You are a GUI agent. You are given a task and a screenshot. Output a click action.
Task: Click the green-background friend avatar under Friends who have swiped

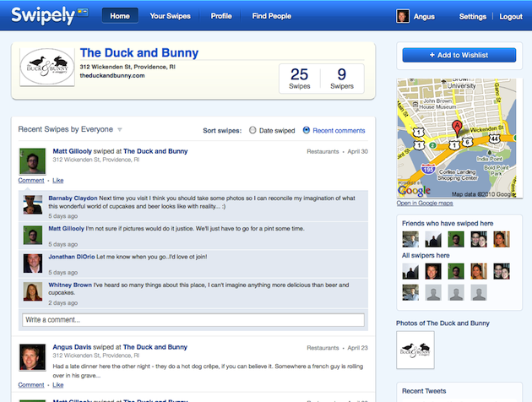(456, 239)
